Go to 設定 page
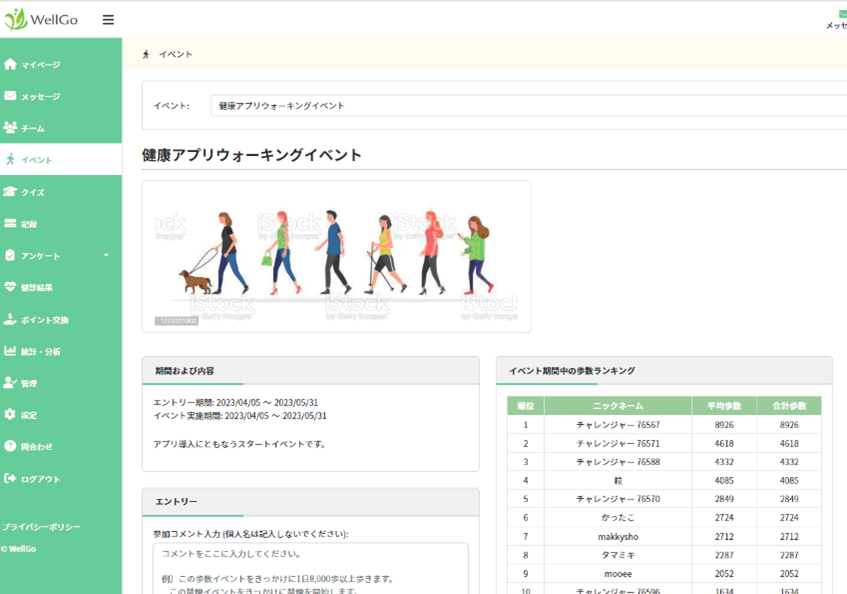This screenshot has width=847, height=594. (x=60, y=414)
